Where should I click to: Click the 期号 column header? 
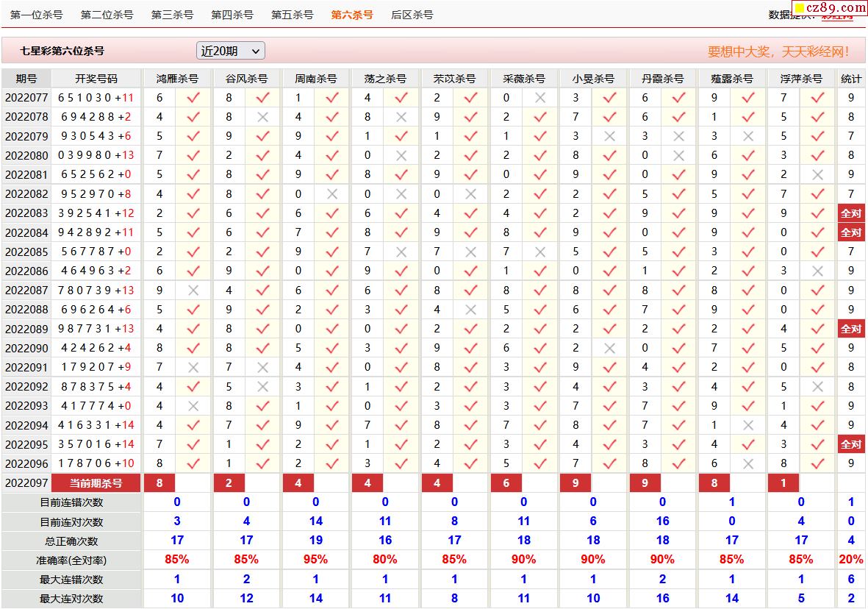tap(26, 79)
